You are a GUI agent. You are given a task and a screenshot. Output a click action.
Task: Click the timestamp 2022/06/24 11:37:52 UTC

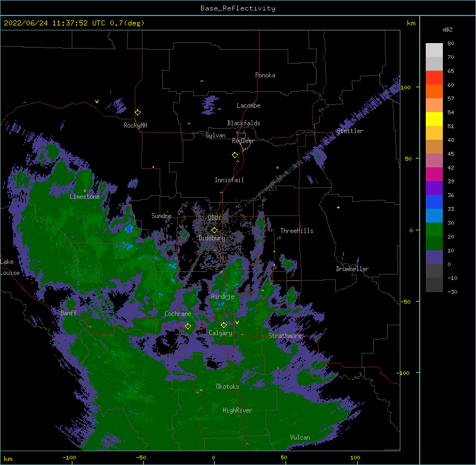pos(55,23)
